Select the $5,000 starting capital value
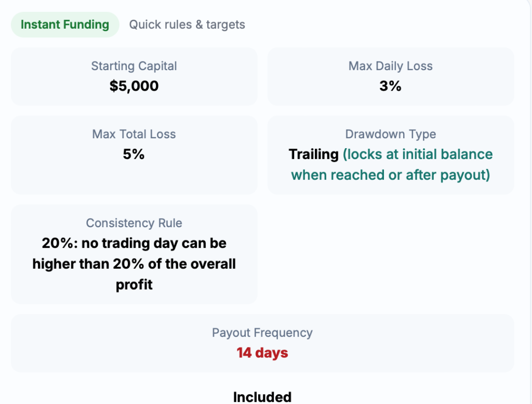 [x=134, y=86]
